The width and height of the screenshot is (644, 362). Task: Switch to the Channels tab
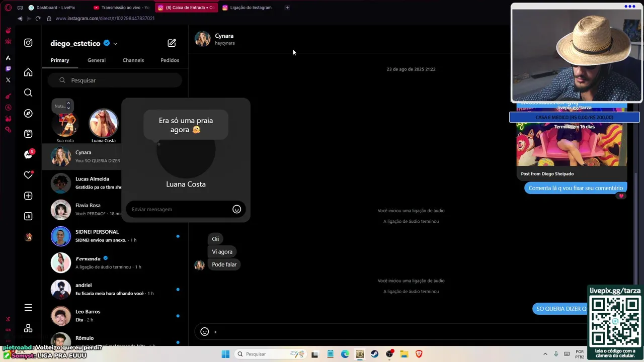pos(133,60)
